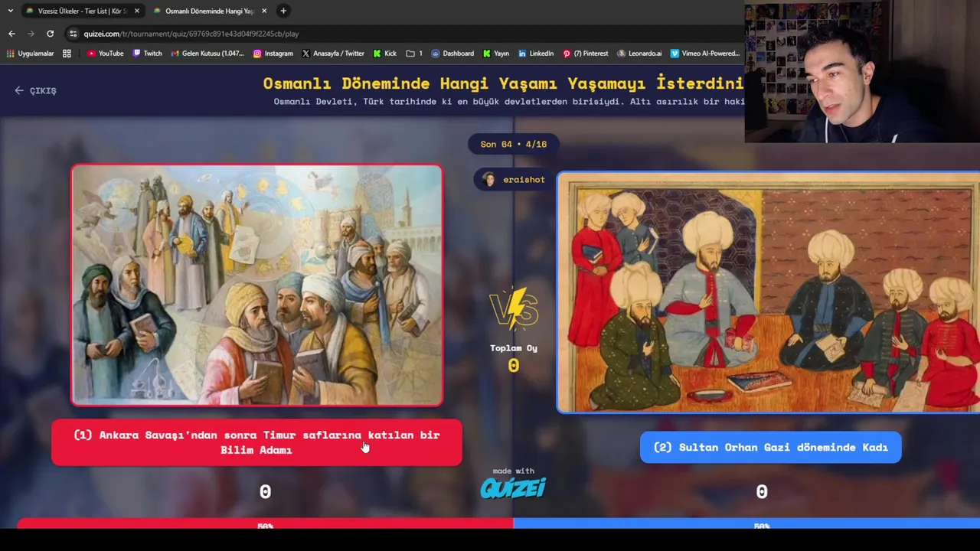Select the Ottoman miniature image
The image size is (980, 551).
pos(768,293)
